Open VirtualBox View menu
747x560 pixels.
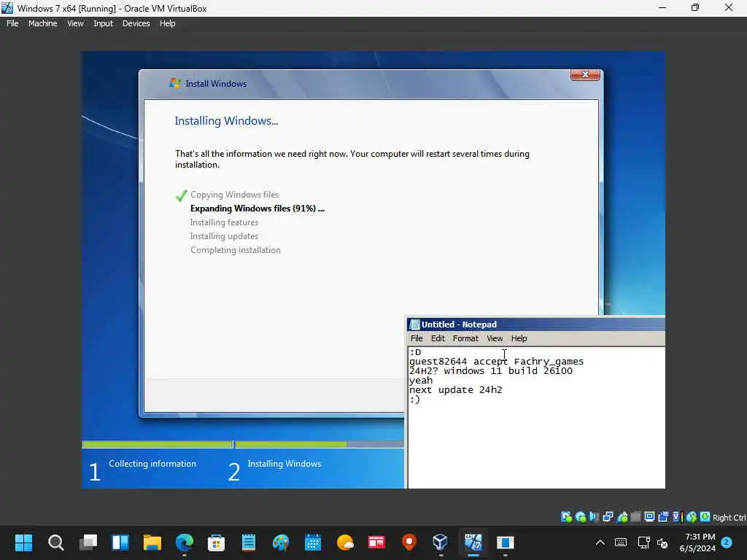click(x=75, y=23)
